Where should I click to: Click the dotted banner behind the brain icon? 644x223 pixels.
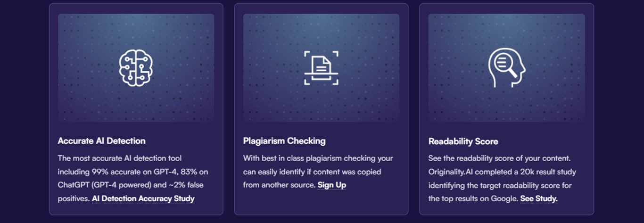(x=136, y=68)
